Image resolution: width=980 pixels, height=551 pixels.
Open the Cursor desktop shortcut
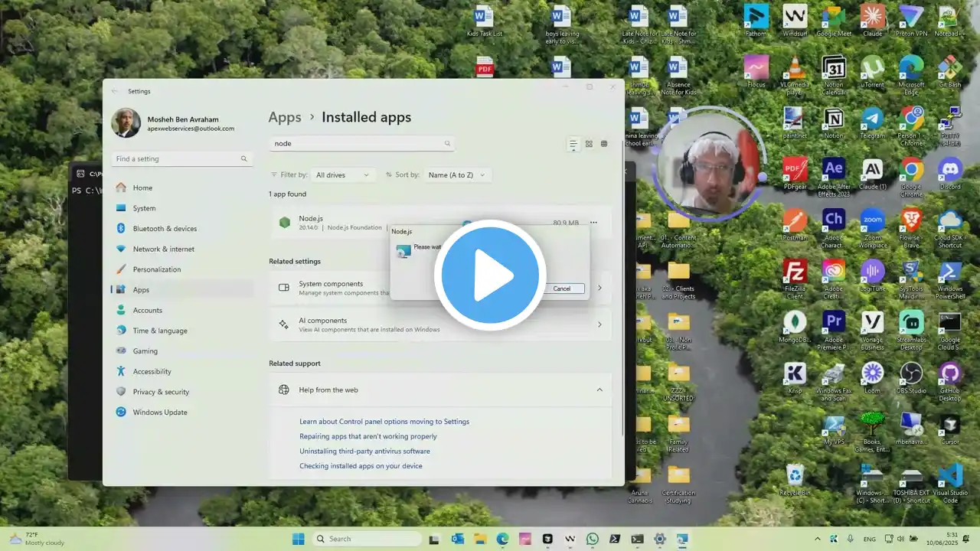pyautogui.click(x=949, y=429)
